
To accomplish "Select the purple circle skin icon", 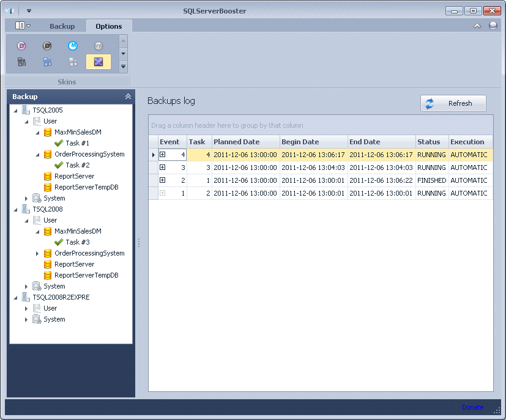I will point(21,46).
